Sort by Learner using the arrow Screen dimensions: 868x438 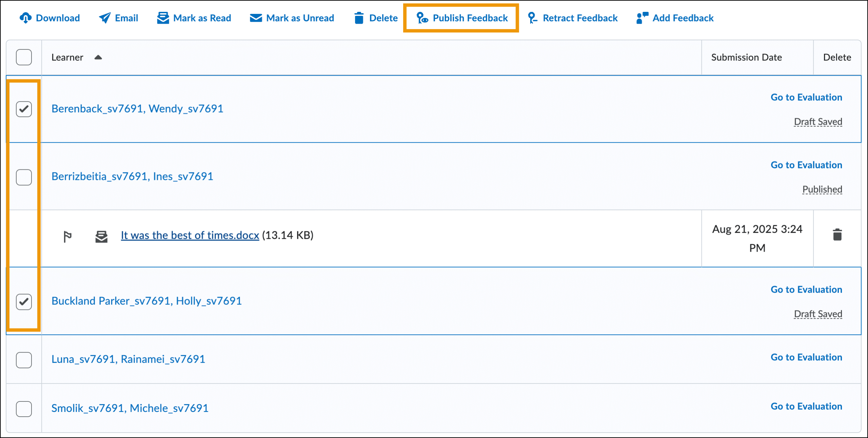[98, 57]
